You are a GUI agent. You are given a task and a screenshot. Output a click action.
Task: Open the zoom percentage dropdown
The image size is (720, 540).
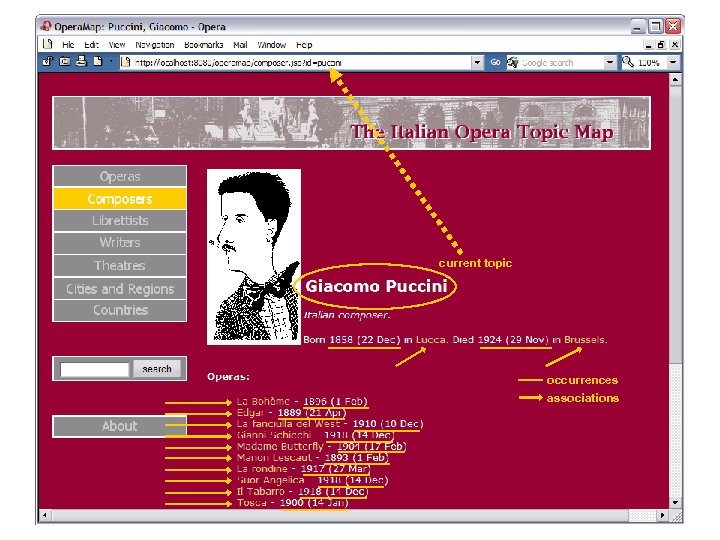tap(673, 62)
